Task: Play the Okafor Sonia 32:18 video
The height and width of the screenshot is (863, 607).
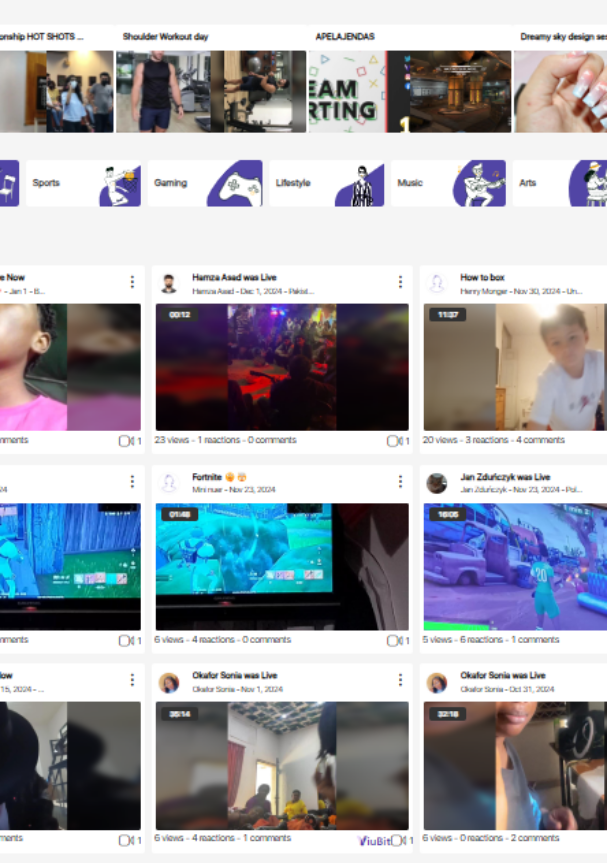Action: point(515,766)
